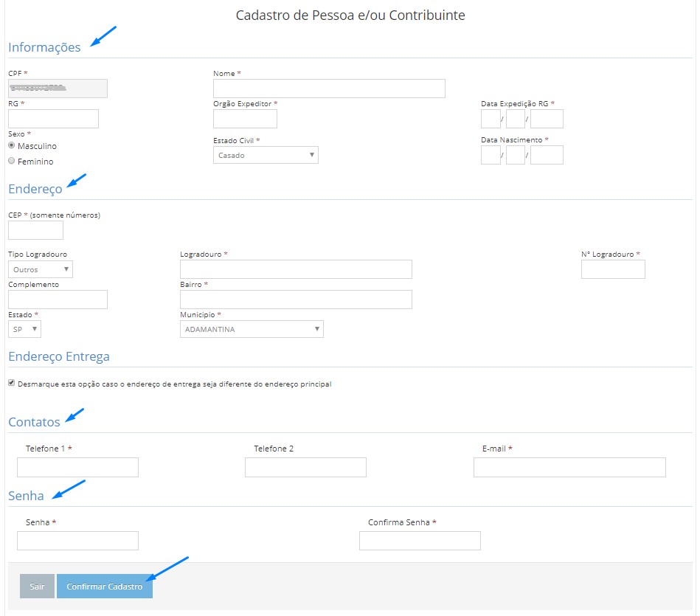Click the RG input field
Viewport: 700px width, 616px height.
53,119
